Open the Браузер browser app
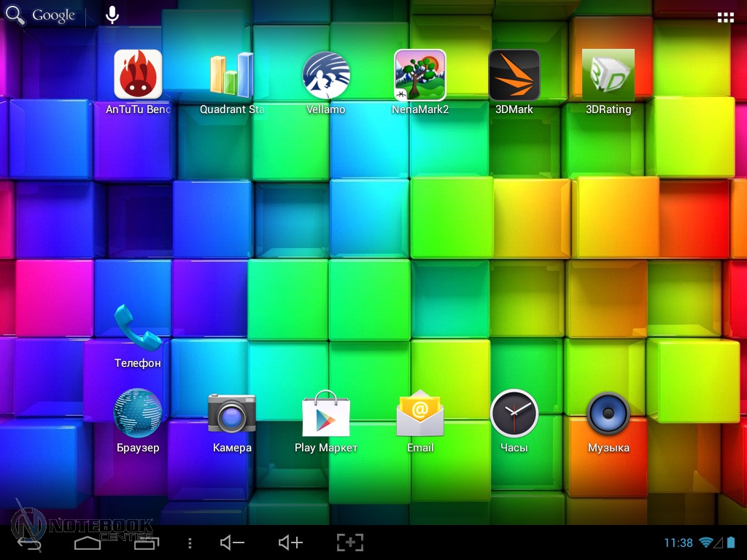The height and width of the screenshot is (560, 747). (x=138, y=413)
